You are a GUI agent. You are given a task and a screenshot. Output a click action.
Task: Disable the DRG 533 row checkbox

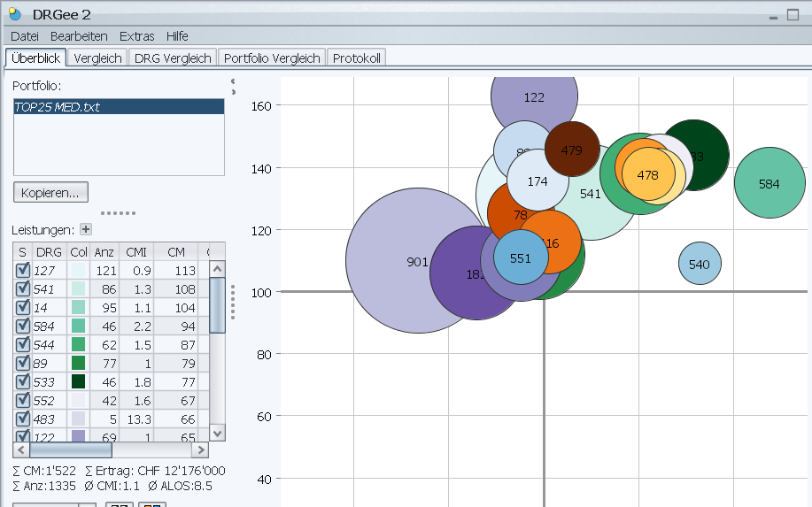(x=23, y=381)
